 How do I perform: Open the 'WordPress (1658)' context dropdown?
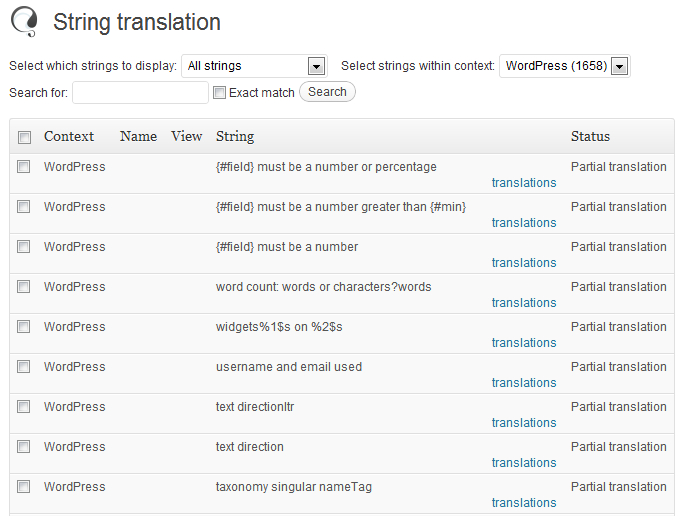[x=565, y=66]
